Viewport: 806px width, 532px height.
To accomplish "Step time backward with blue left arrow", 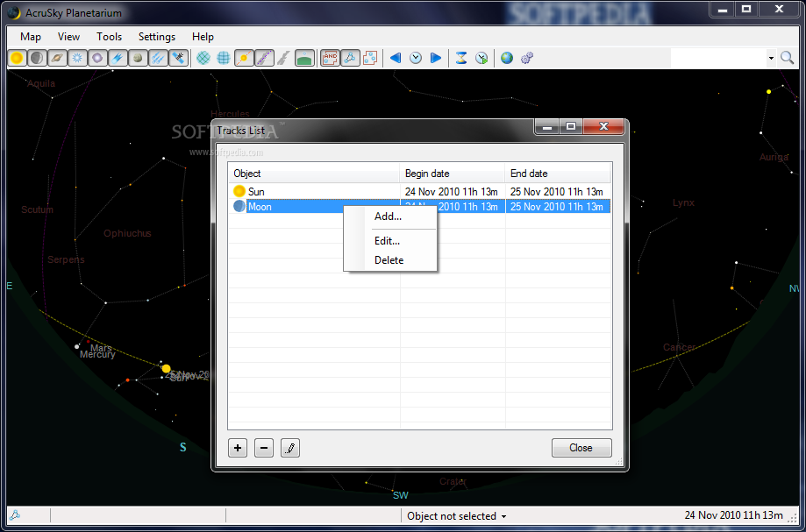I will click(396, 58).
